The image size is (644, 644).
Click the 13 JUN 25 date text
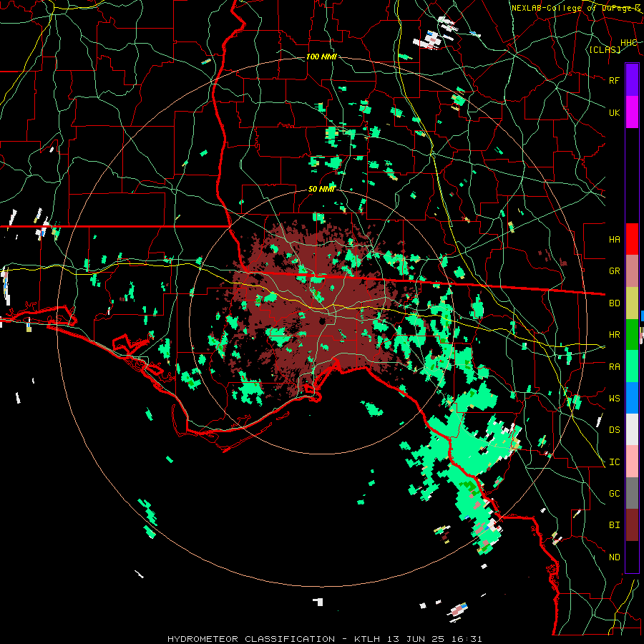point(417,639)
